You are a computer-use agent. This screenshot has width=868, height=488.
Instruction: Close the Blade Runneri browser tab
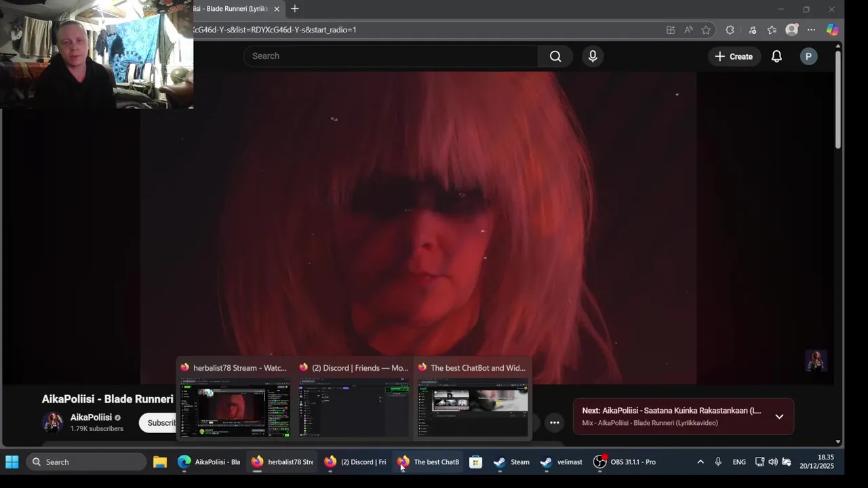[x=277, y=9]
